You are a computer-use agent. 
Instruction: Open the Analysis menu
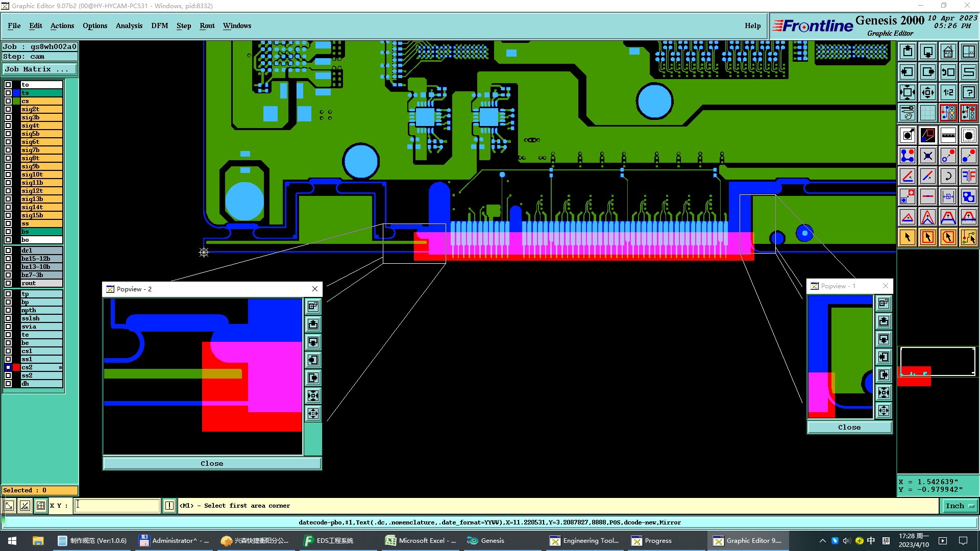click(x=129, y=26)
